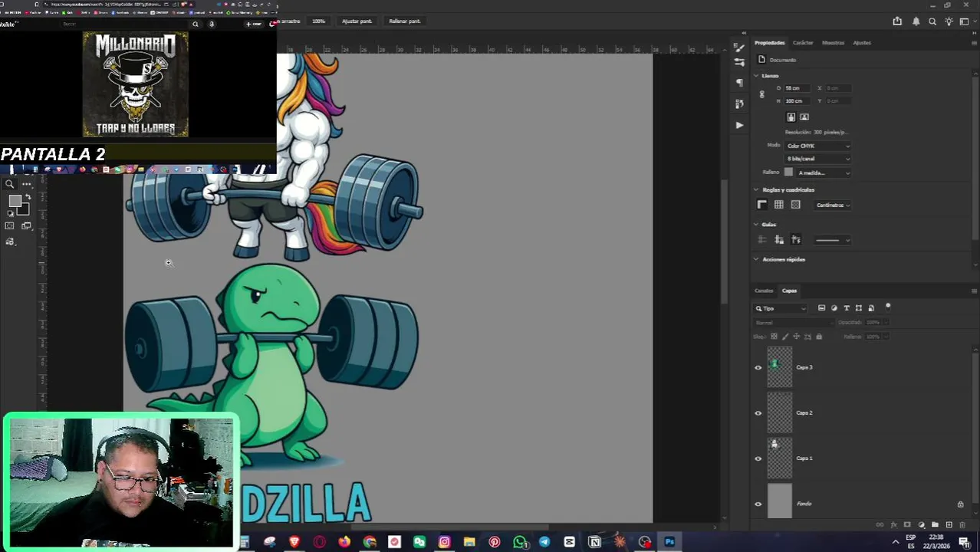This screenshot has width=980, height=552.
Task: Click the Relleno gray color swatch
Action: 788,172
